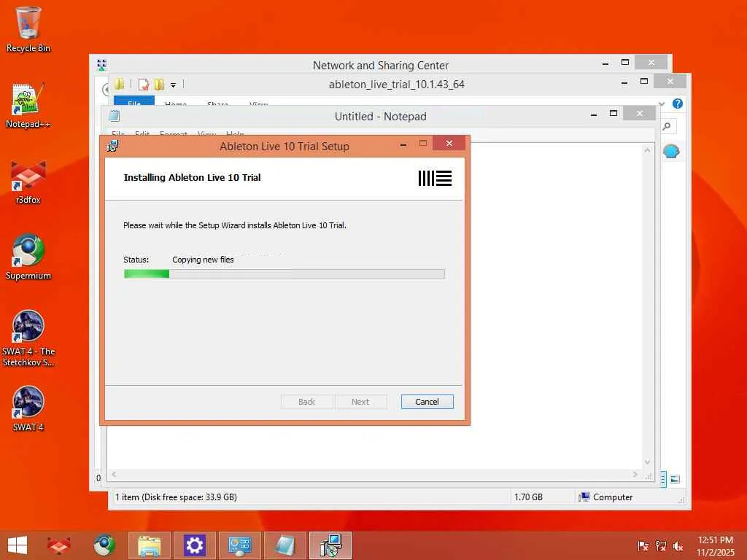The image size is (747, 560).
Task: Select the r3dfox desktop shortcut
Action: (28, 182)
